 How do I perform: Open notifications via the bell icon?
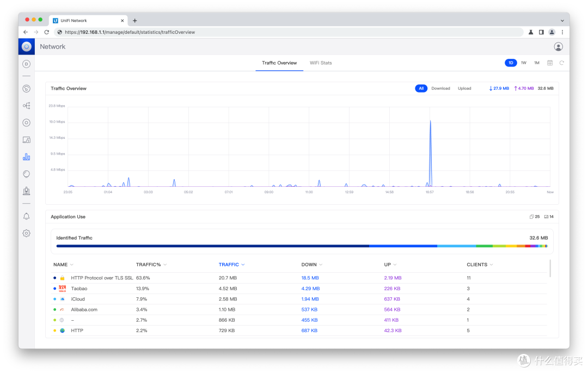(x=26, y=216)
